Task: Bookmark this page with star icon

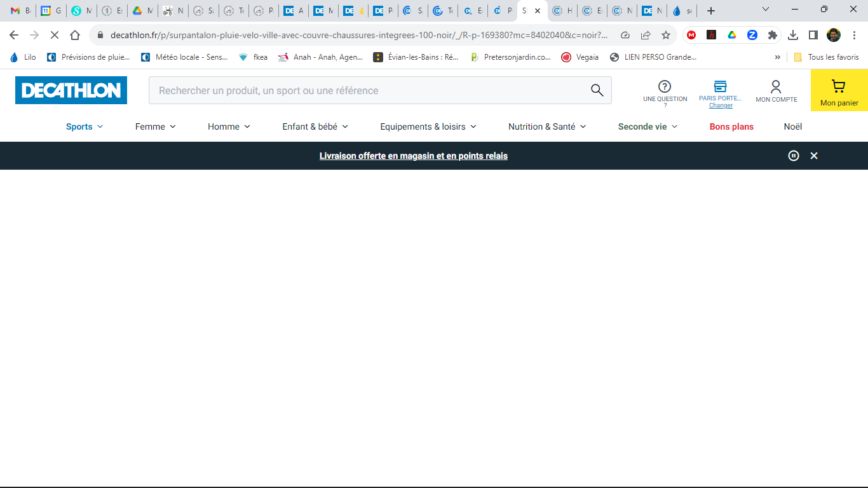Action: 666,35
